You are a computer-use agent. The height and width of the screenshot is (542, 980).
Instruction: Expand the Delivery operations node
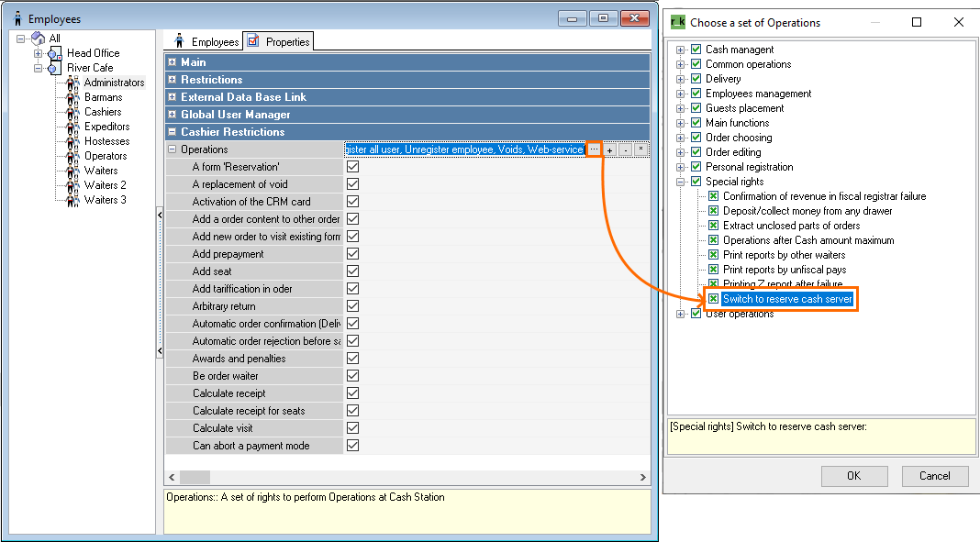click(x=680, y=79)
